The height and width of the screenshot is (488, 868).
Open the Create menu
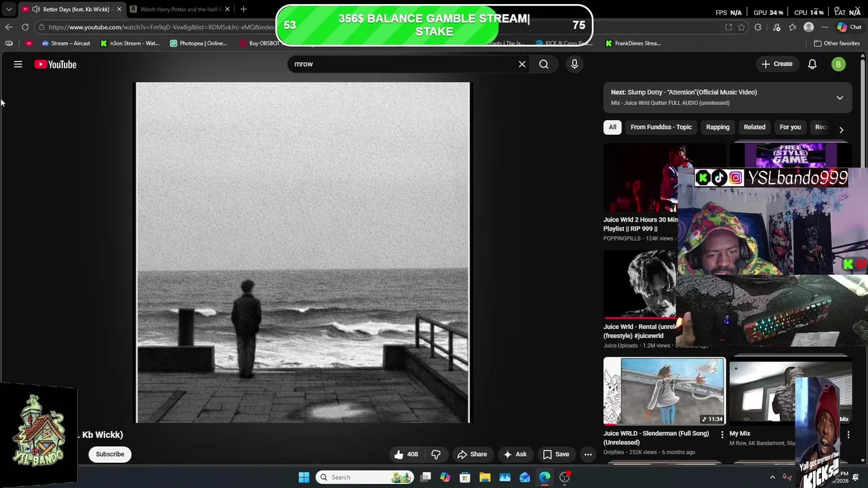pos(777,64)
